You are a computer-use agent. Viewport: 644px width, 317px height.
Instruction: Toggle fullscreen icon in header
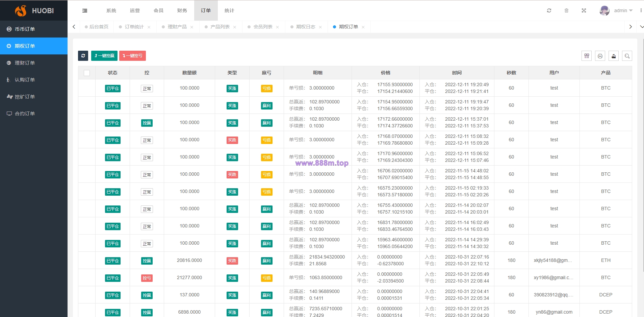584,10
